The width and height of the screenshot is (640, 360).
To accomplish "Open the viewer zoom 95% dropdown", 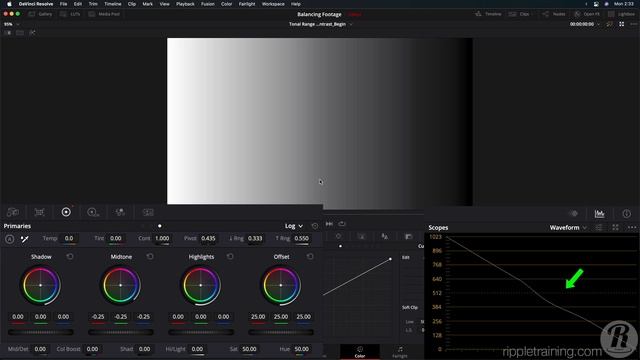I will click(x=11, y=24).
